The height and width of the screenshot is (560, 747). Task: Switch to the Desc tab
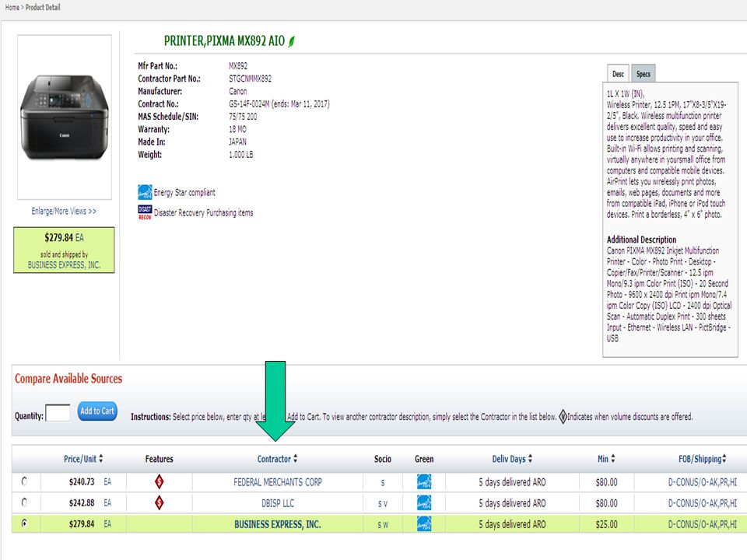click(618, 74)
